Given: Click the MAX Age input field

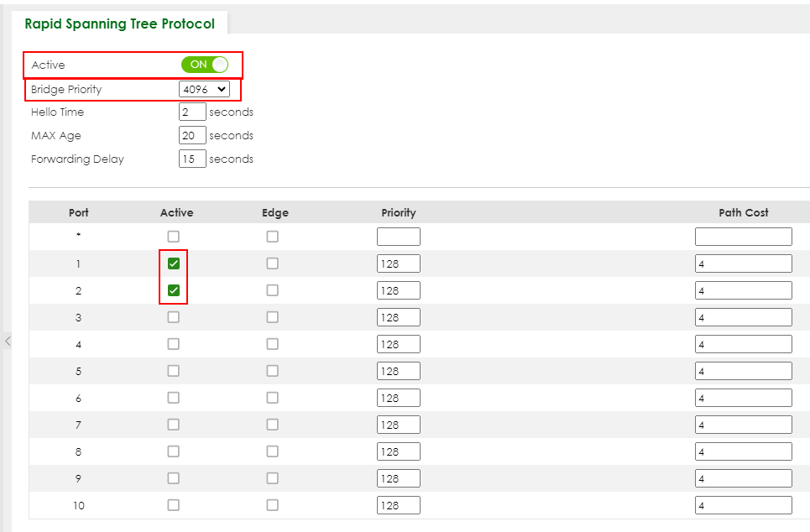Looking at the screenshot, I should 192,136.
